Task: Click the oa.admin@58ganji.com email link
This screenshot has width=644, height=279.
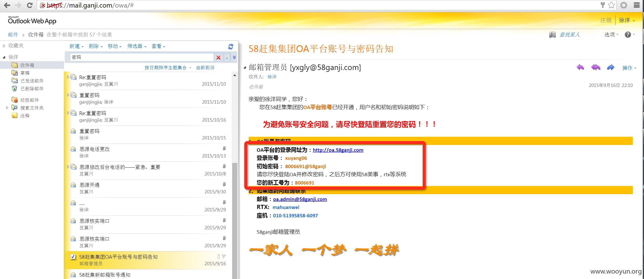Action: click(300, 199)
